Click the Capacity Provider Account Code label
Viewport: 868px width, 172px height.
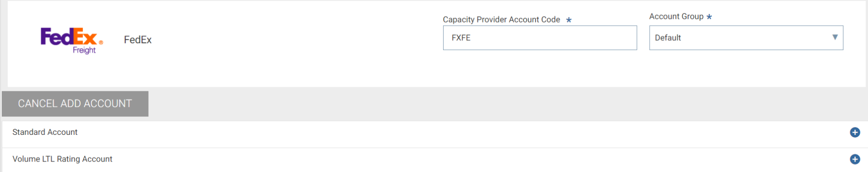501,19
